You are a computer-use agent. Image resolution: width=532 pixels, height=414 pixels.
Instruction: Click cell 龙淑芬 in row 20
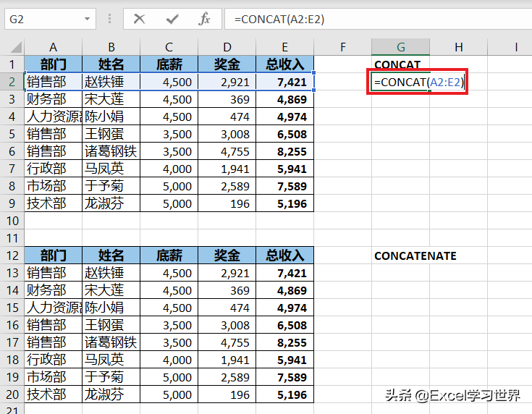pyautogui.click(x=111, y=394)
